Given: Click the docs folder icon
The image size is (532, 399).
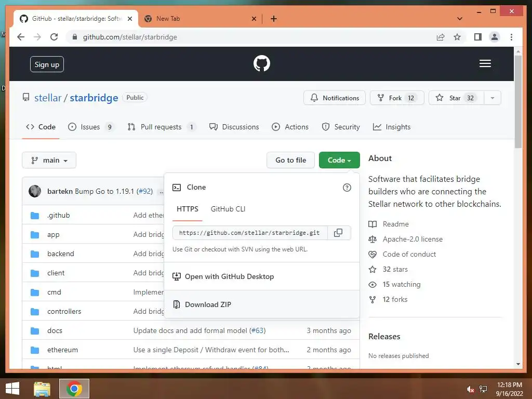Looking at the screenshot, I should (35, 331).
